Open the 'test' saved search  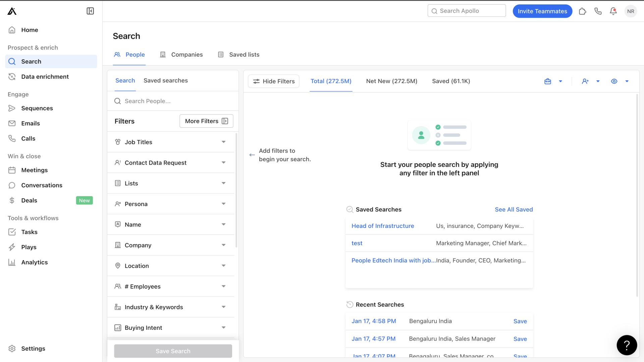[357, 243]
